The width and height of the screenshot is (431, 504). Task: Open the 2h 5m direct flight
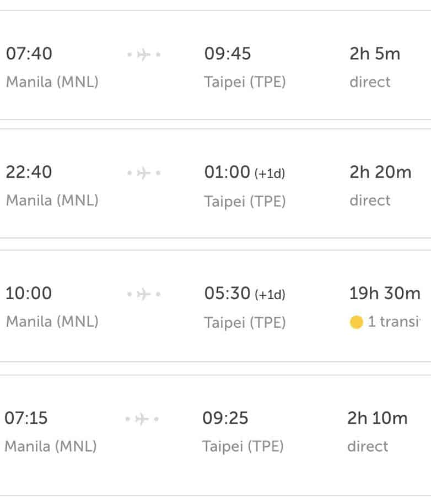point(375,54)
